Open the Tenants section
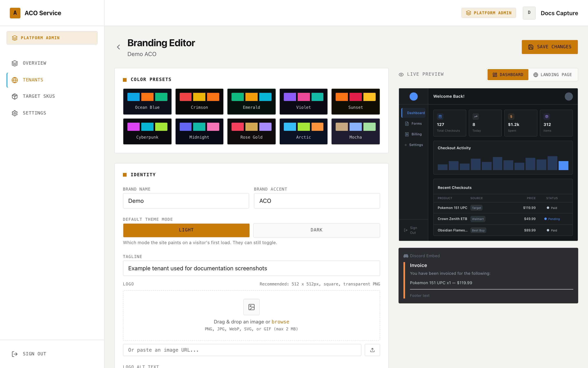The height and width of the screenshot is (368, 588). pyautogui.click(x=52, y=80)
